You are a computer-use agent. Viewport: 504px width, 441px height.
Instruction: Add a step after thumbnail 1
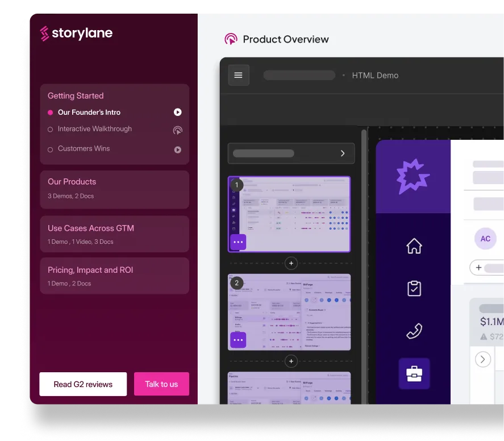(x=291, y=263)
